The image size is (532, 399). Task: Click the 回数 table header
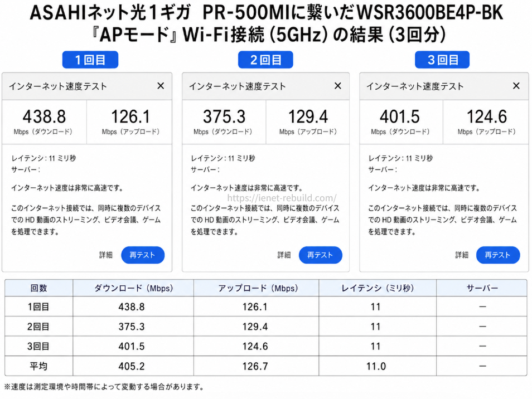point(38,288)
